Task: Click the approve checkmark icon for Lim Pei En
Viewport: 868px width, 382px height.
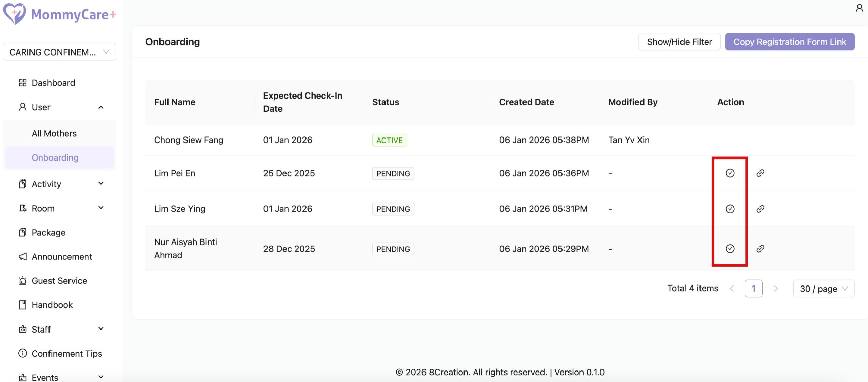Action: pos(730,173)
